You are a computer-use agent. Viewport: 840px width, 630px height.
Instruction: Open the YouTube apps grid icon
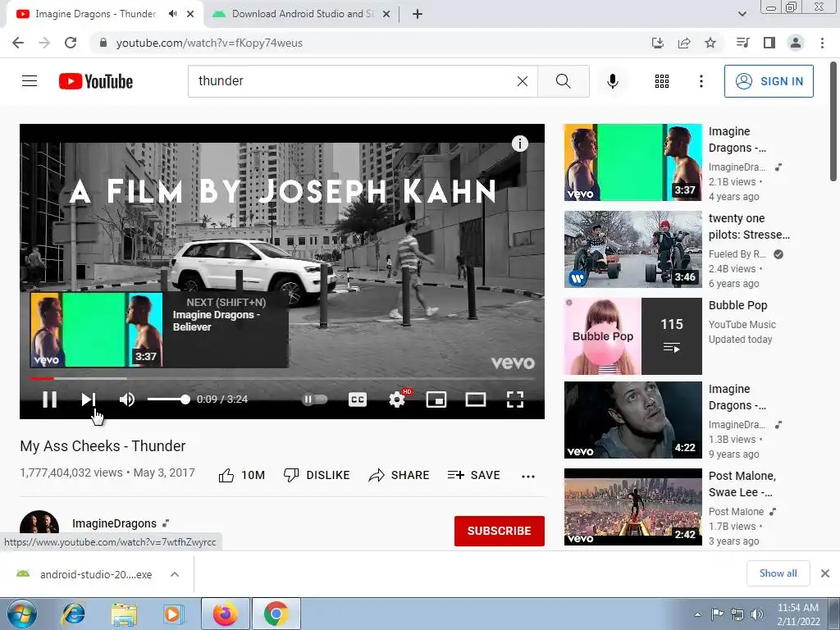coord(662,81)
